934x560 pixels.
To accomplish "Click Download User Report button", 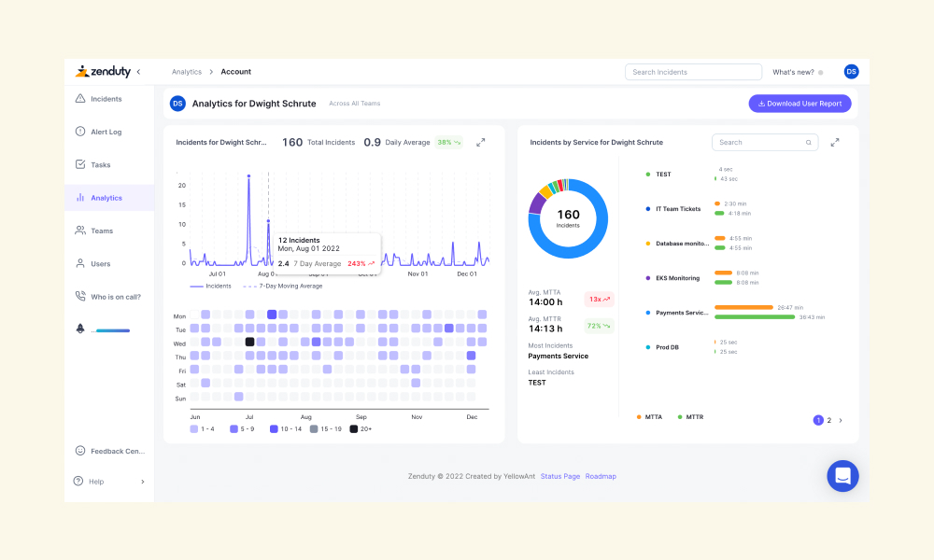I will pyautogui.click(x=800, y=104).
